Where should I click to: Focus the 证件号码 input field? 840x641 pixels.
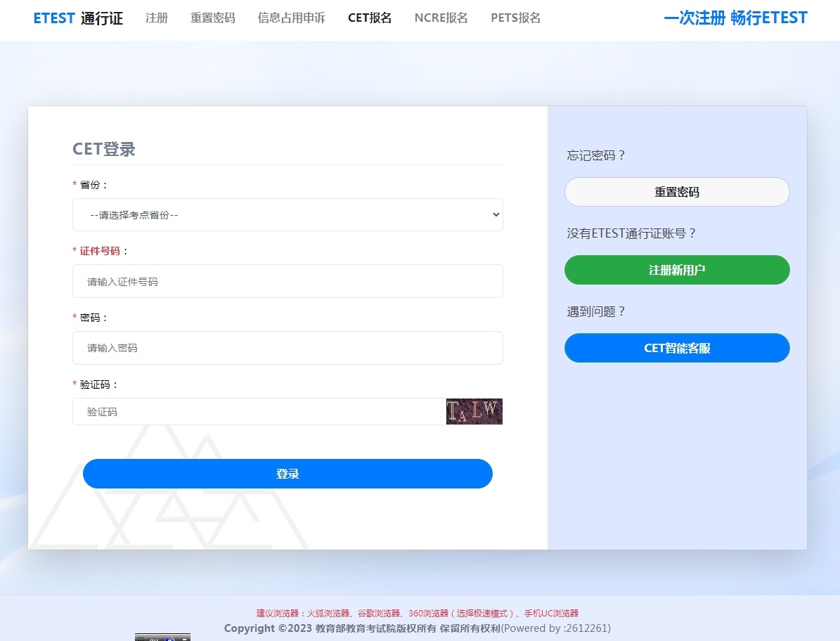coord(287,281)
